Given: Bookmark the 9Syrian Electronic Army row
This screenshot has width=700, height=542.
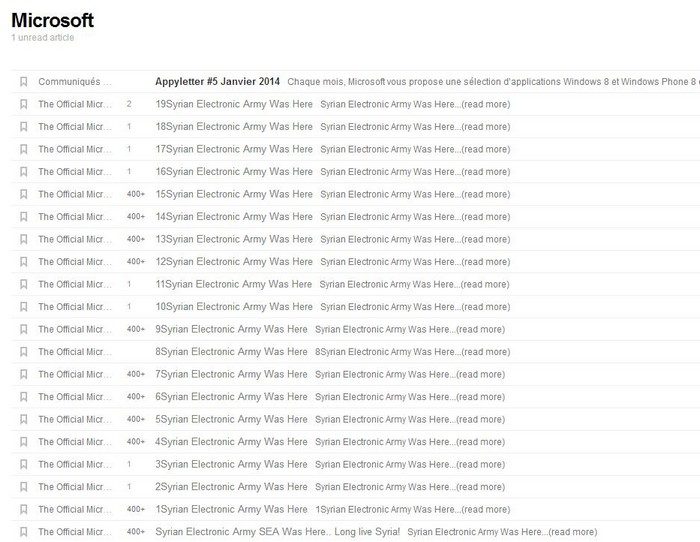Looking at the screenshot, I should 24,329.
